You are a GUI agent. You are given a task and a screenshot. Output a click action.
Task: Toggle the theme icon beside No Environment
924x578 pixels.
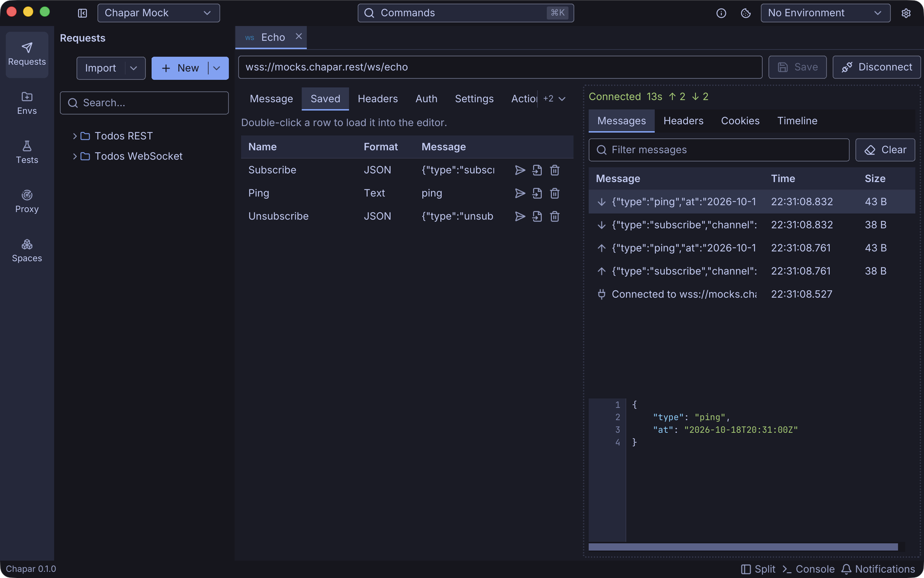[746, 13]
